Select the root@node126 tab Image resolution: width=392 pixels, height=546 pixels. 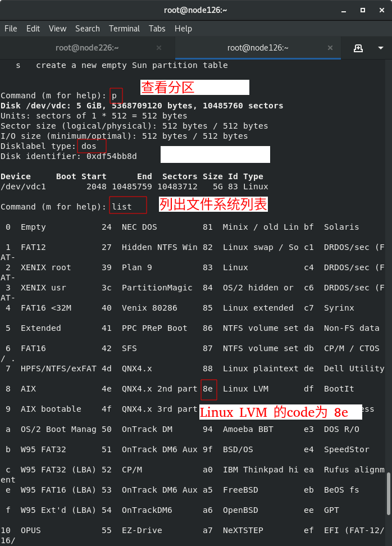pyautogui.click(x=258, y=48)
